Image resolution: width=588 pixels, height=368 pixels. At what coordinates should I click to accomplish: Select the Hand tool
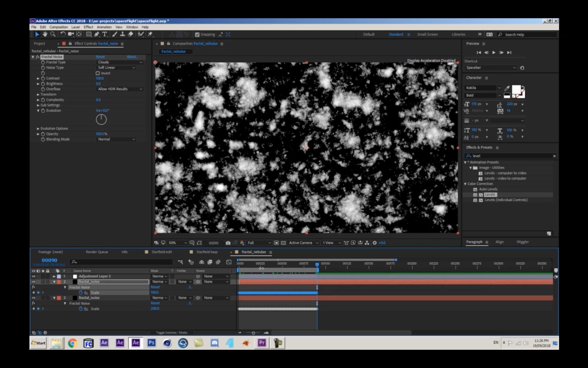(45, 34)
